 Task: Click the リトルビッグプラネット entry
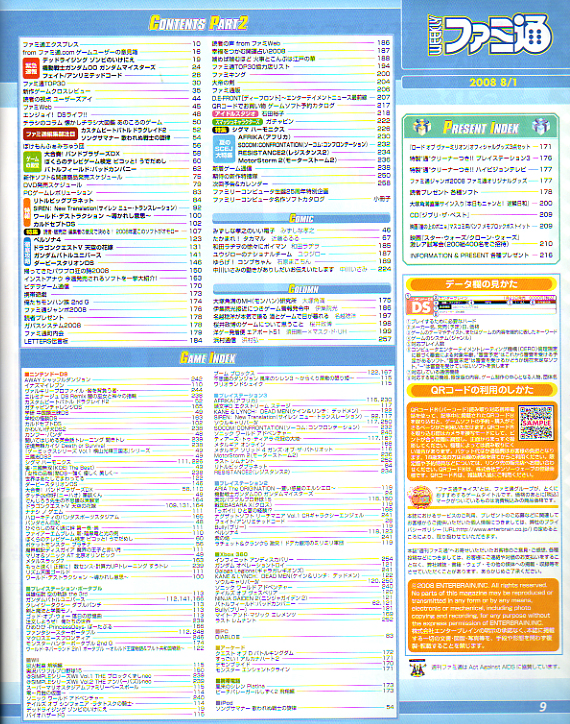coord(117,200)
